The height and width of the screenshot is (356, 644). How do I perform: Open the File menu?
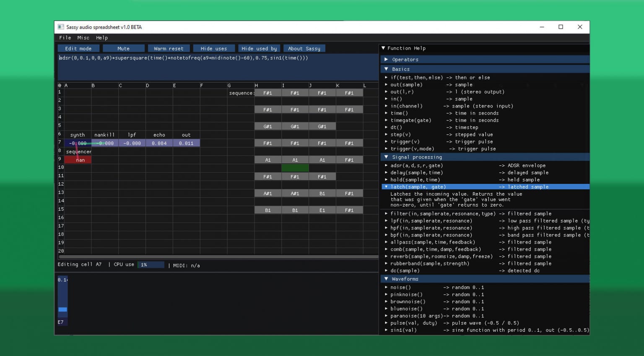[65, 38]
